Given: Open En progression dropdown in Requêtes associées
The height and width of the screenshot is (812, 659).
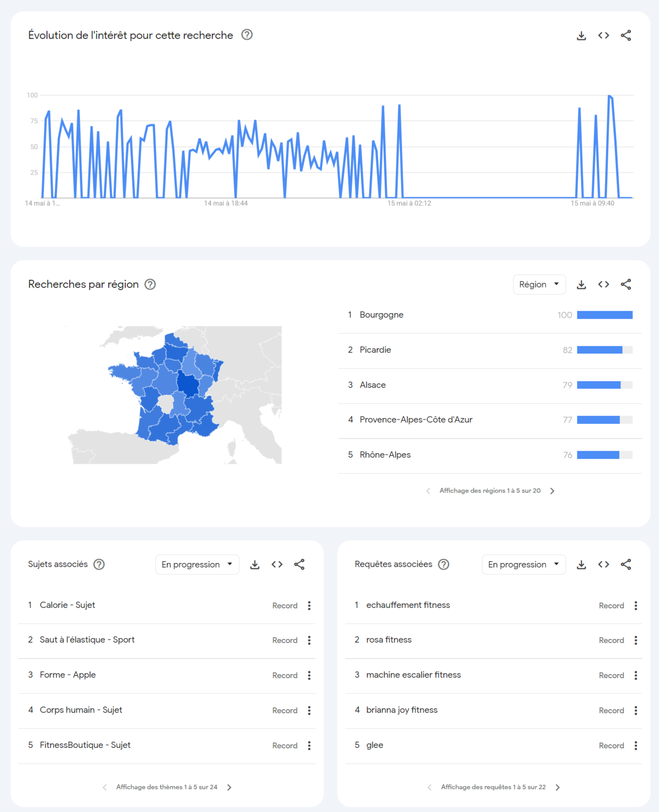Looking at the screenshot, I should point(523,564).
